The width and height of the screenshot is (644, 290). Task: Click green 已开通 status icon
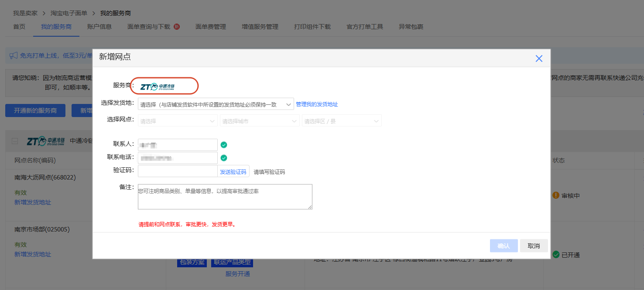pyautogui.click(x=556, y=254)
